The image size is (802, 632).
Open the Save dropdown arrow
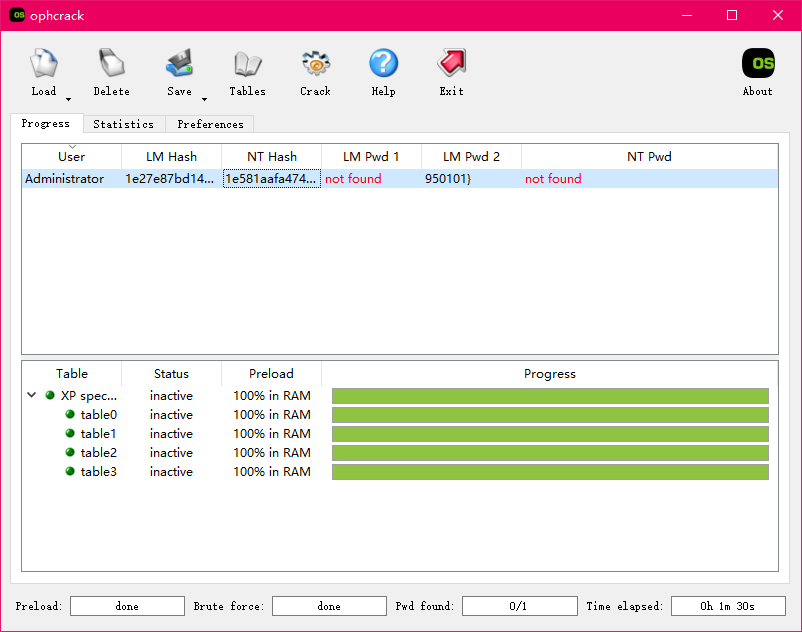click(204, 99)
